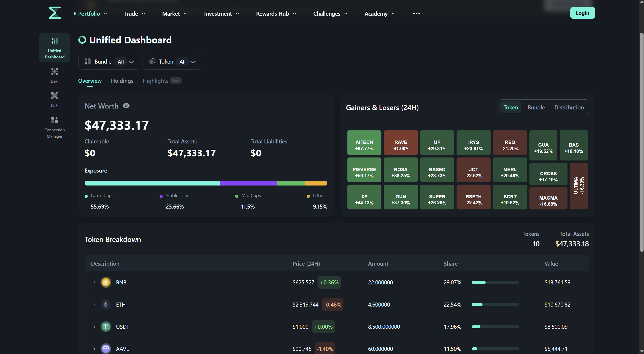Click the teal Large Caps exposure segment
This screenshot has width=644, height=354.
point(152,183)
